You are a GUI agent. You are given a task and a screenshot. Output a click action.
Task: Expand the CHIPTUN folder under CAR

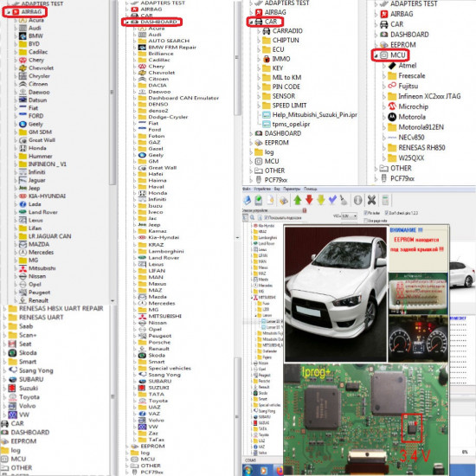click(x=259, y=40)
